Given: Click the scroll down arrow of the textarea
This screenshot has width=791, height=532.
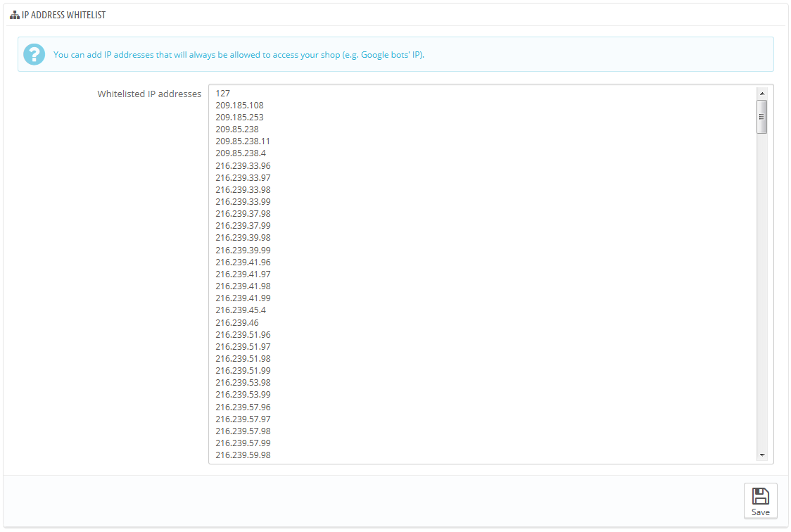Looking at the screenshot, I should 761,455.
